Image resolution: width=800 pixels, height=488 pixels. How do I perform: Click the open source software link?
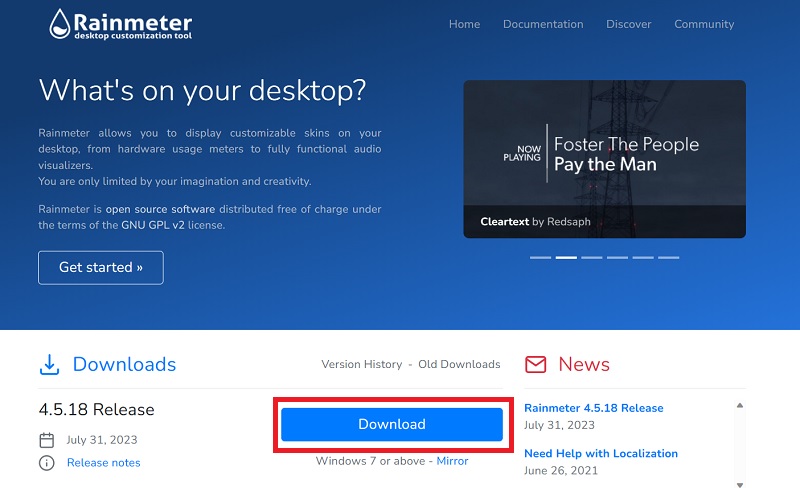160,209
